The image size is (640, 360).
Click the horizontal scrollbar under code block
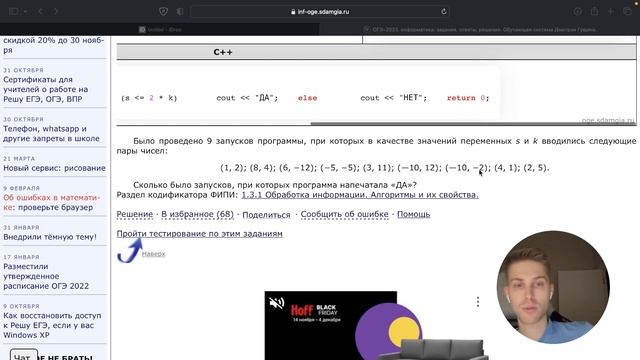[473, 124]
